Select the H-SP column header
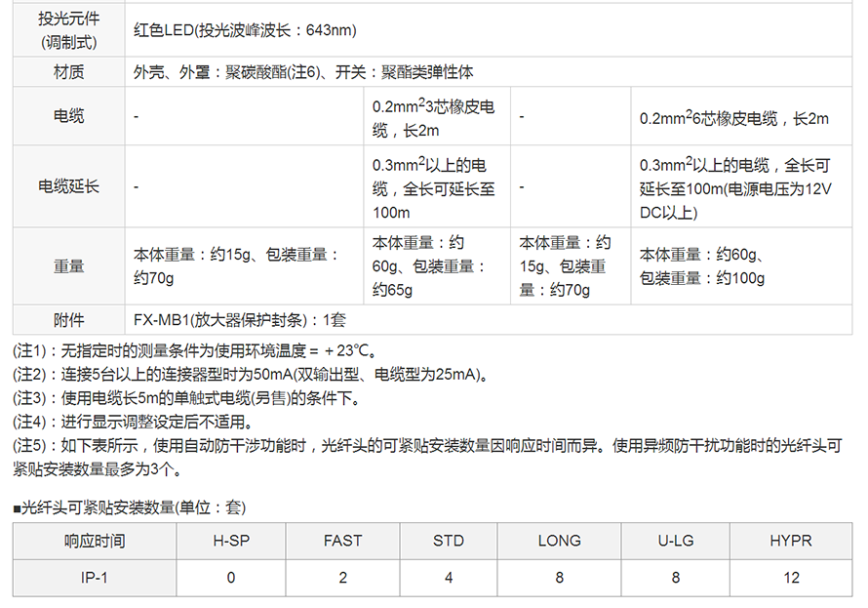The width and height of the screenshot is (868, 608). (x=231, y=541)
